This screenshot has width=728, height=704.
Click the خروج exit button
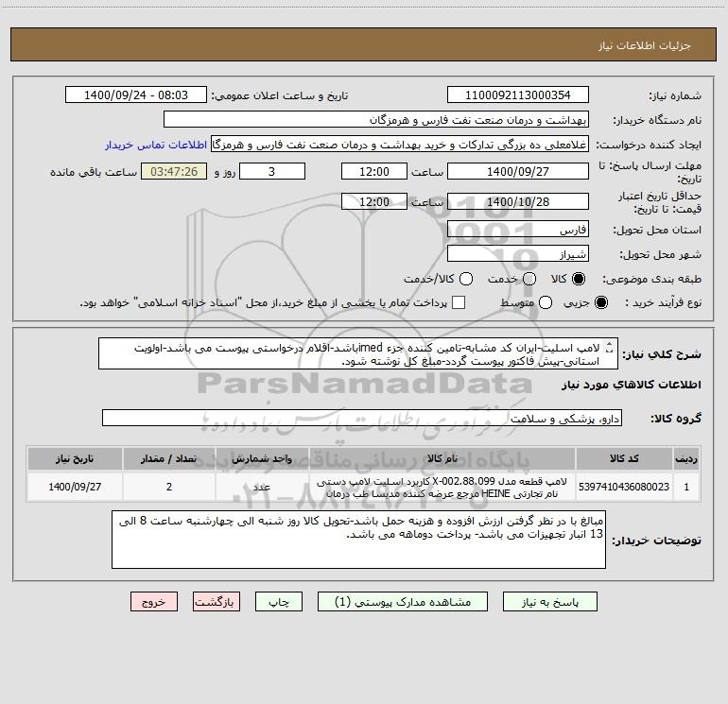pyautogui.click(x=154, y=602)
